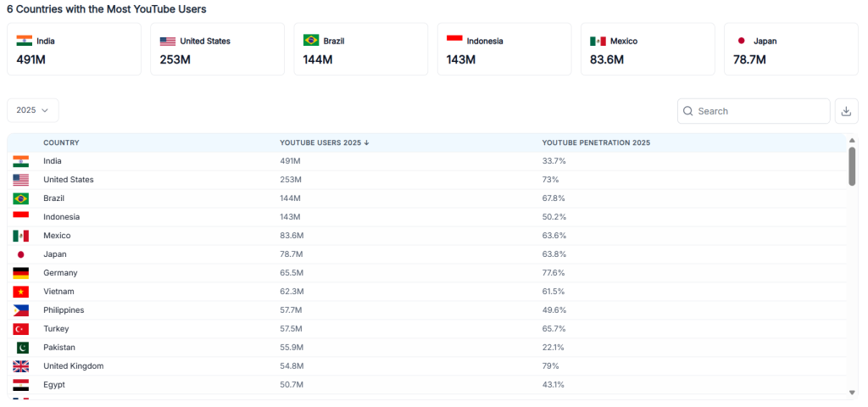
Task: Click the download icon button
Action: [x=847, y=111]
